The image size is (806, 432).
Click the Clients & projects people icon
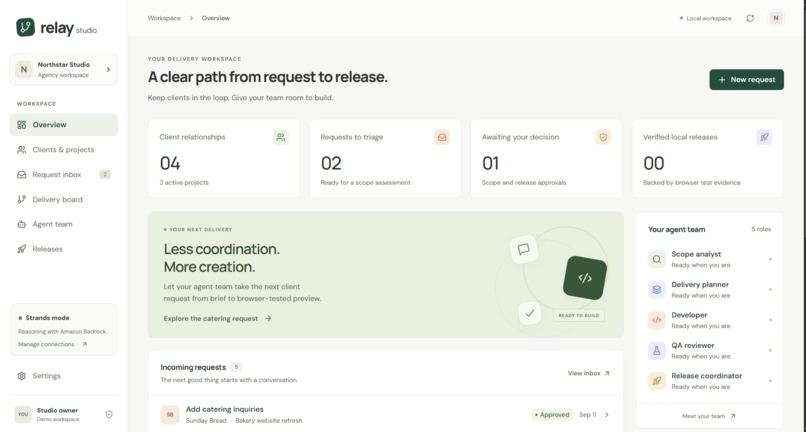[22, 150]
